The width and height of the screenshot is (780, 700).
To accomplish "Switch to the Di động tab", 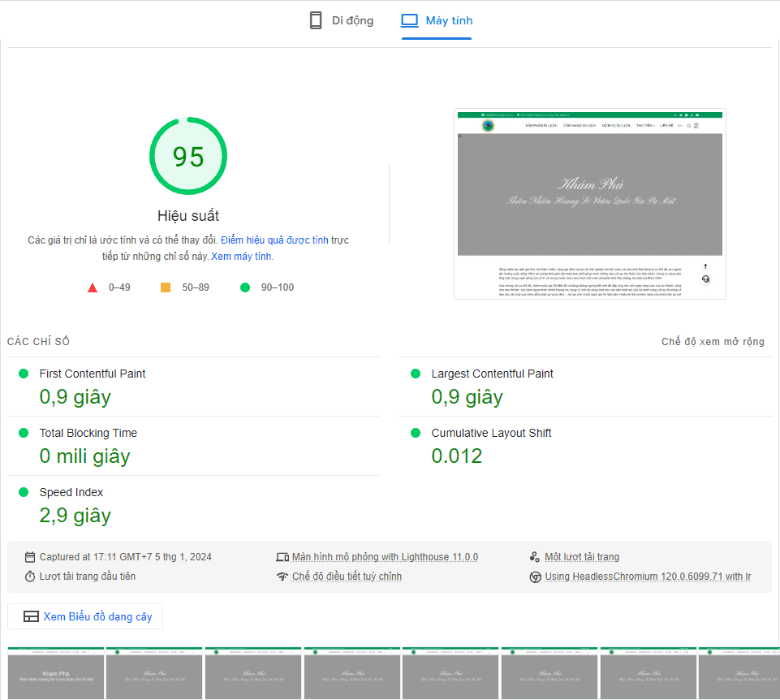I will (x=341, y=20).
